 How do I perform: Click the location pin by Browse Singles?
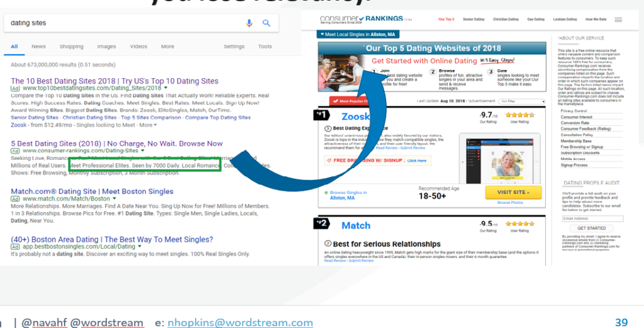pyautogui.click(x=326, y=193)
